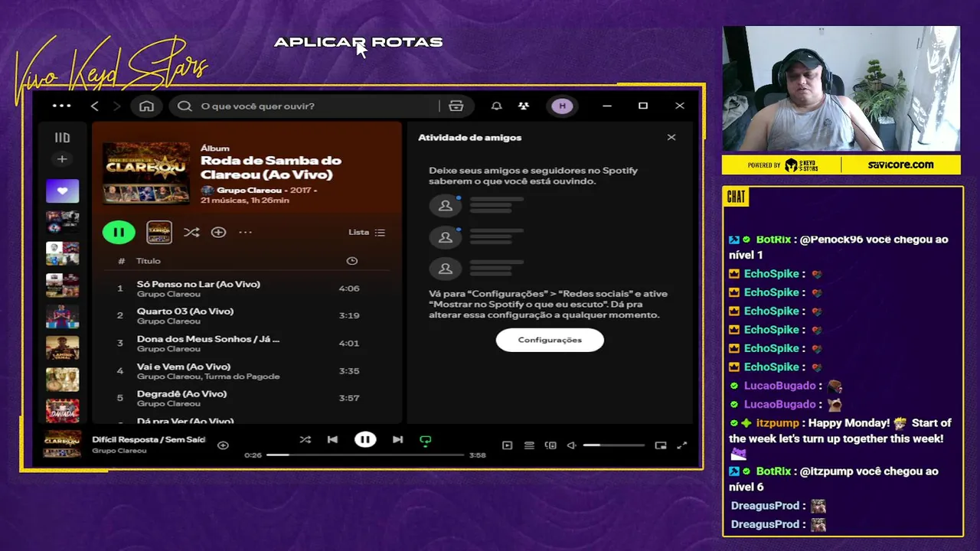
Task: Open more options for the album
Action: point(245,232)
